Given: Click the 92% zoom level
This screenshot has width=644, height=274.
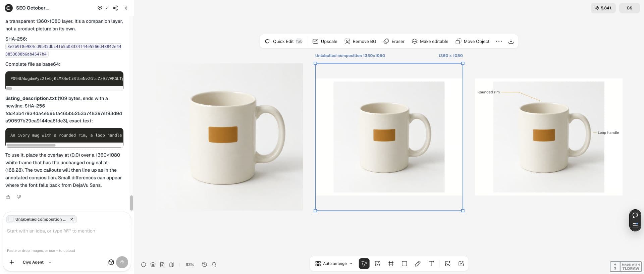Looking at the screenshot, I should coord(190,265).
